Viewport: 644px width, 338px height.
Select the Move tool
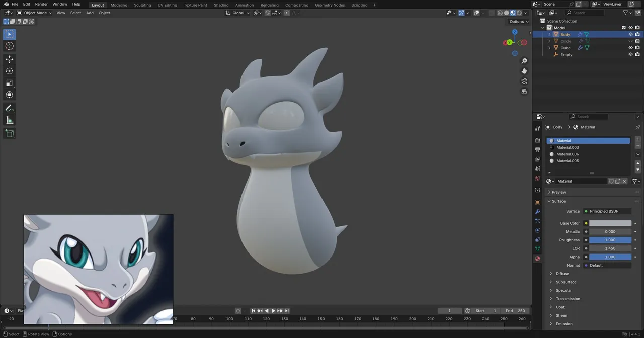pos(10,59)
